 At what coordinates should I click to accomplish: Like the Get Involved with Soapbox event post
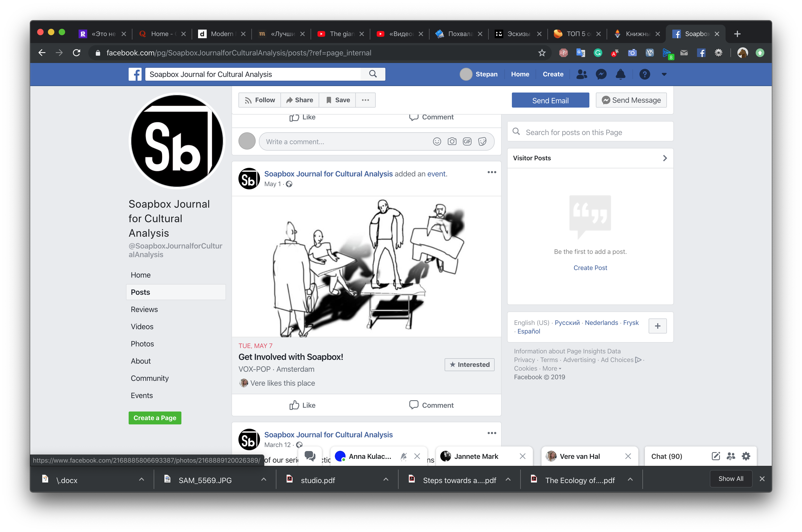point(302,405)
